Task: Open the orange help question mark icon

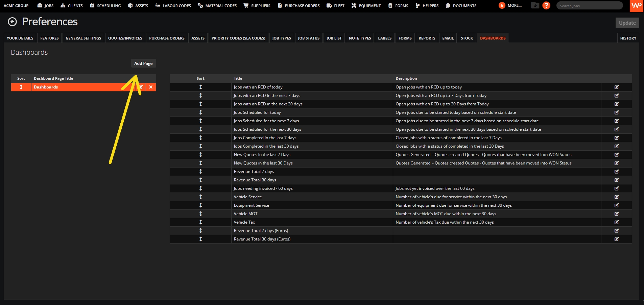Action: [x=546, y=5]
